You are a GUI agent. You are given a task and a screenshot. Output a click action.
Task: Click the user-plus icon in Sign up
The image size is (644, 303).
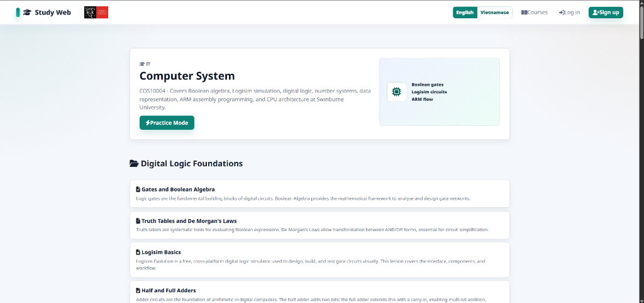(596, 13)
